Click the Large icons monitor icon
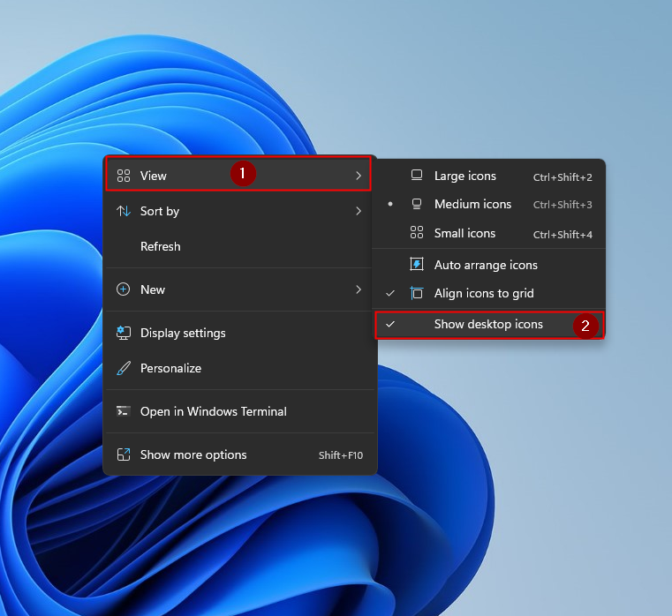This screenshot has width=672, height=616. pos(417,176)
